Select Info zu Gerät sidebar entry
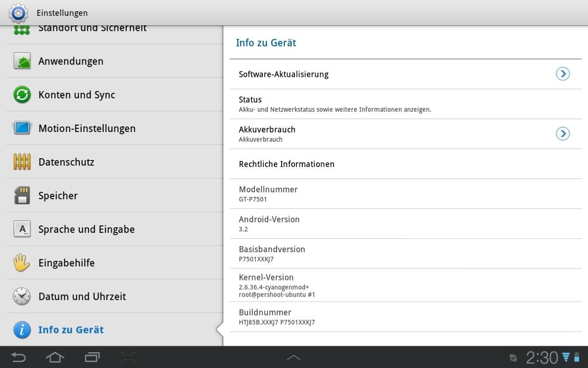Image resolution: width=588 pixels, height=368 pixels. [115, 330]
